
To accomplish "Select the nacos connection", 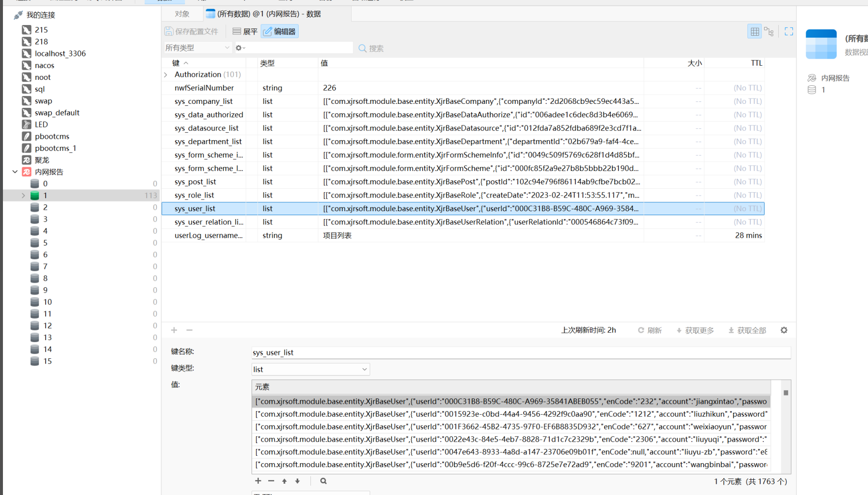I will click(44, 65).
